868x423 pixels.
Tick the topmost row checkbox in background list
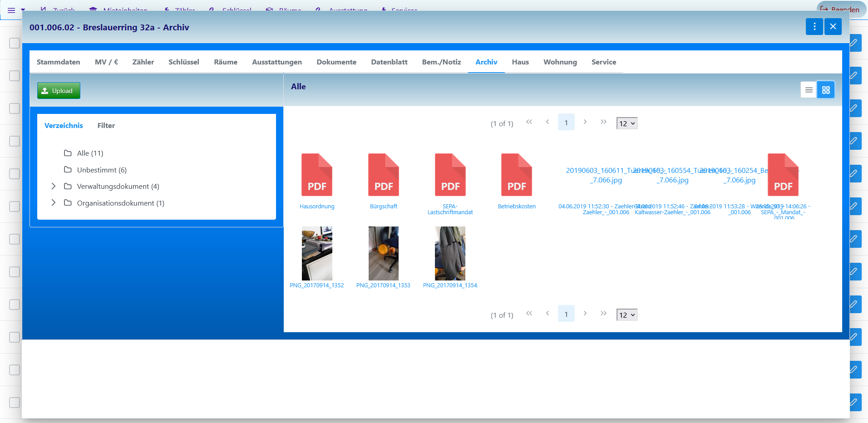click(x=15, y=43)
